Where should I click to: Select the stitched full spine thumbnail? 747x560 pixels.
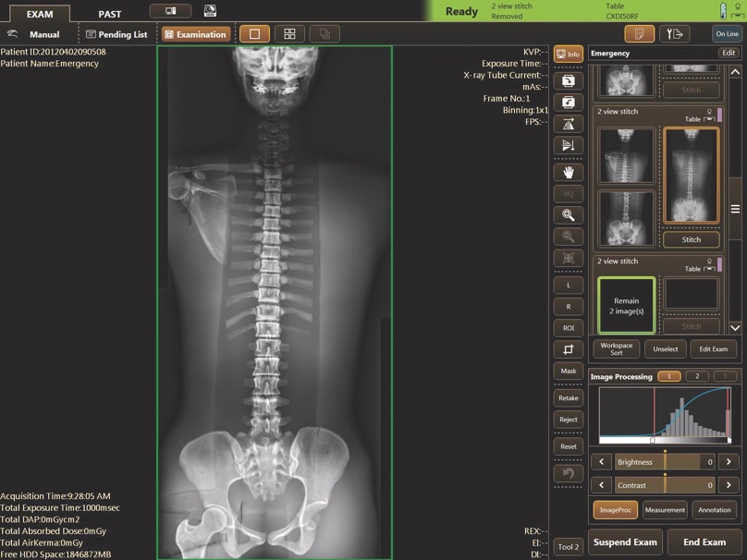(x=691, y=176)
